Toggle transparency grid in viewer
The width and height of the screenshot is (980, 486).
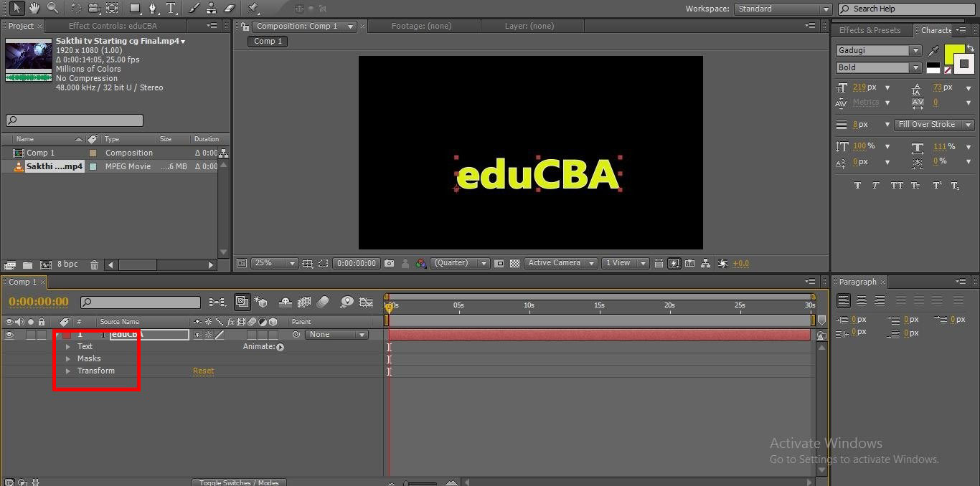[x=514, y=263]
